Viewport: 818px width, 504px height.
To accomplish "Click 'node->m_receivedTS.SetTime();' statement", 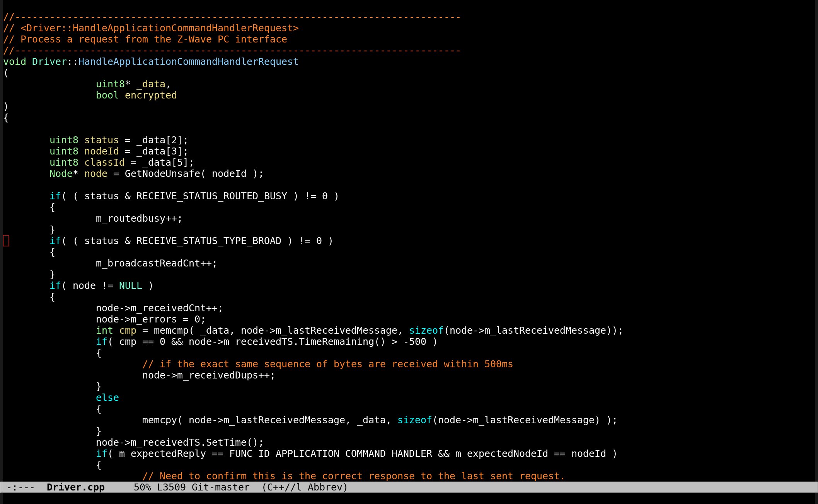I will (180, 443).
